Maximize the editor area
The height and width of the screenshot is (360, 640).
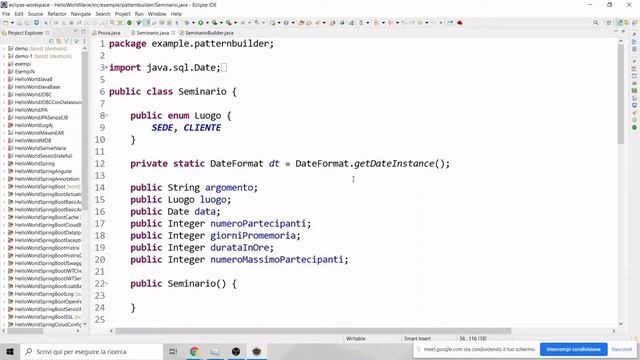pyautogui.click(x=623, y=31)
